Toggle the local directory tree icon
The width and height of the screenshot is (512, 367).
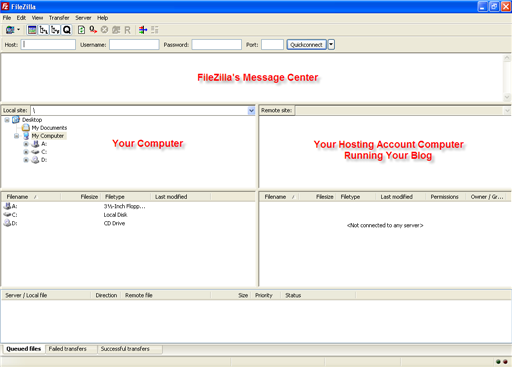[44, 30]
